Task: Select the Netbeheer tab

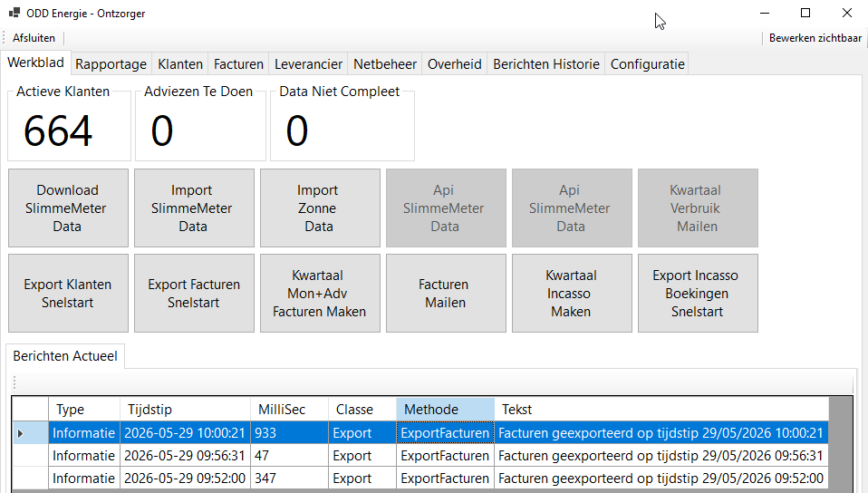Action: pos(385,64)
